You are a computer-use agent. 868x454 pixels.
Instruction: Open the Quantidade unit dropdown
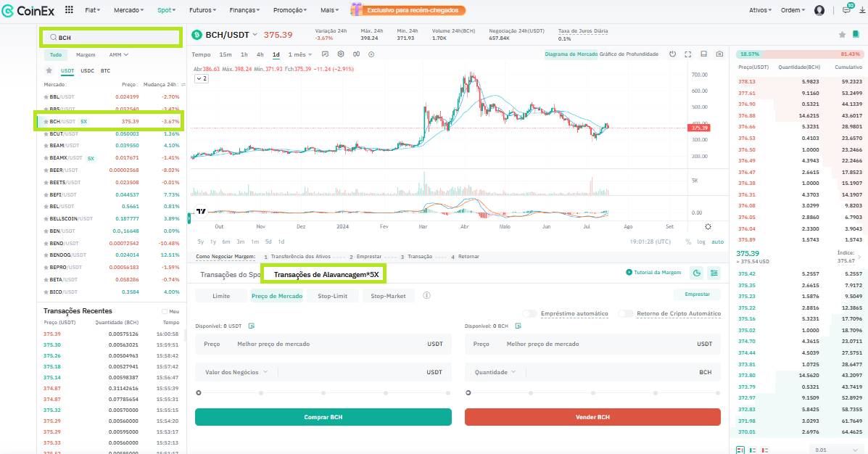click(x=495, y=372)
